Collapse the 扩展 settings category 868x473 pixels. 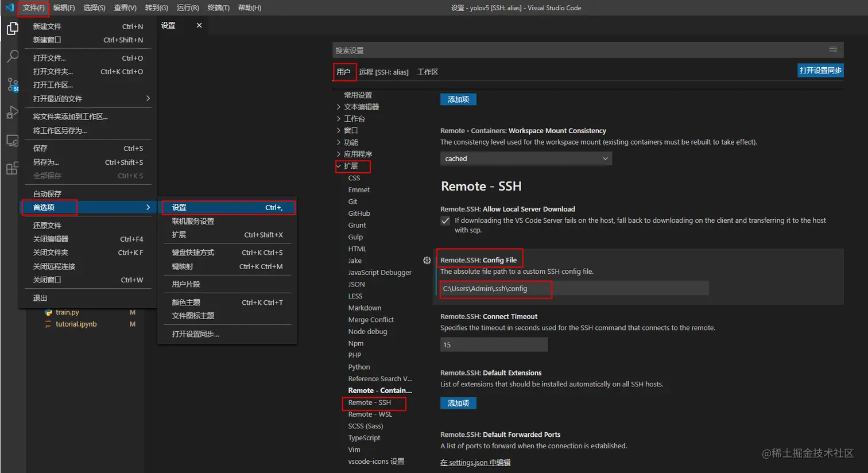[x=339, y=166]
